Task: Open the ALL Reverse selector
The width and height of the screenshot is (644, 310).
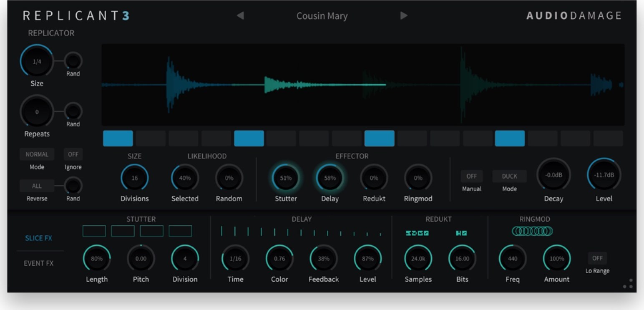Action: click(37, 186)
